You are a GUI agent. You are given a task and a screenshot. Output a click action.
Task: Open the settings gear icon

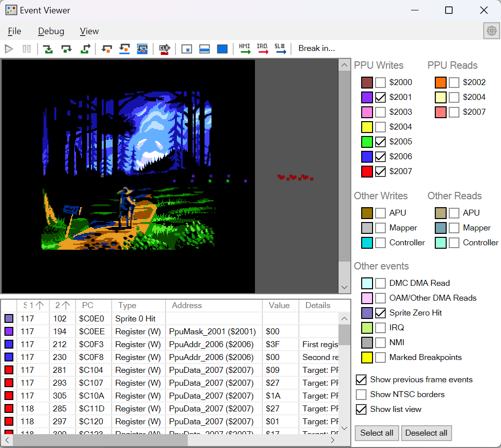(x=492, y=31)
